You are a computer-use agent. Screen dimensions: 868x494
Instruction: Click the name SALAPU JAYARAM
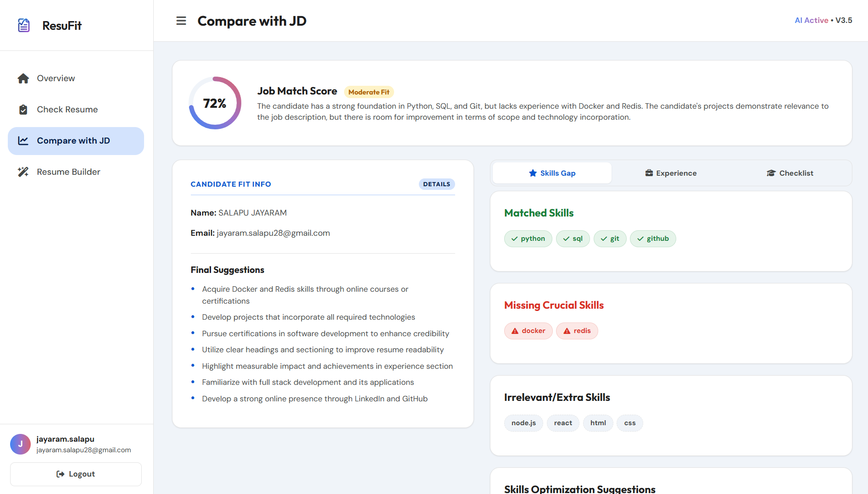pyautogui.click(x=252, y=213)
